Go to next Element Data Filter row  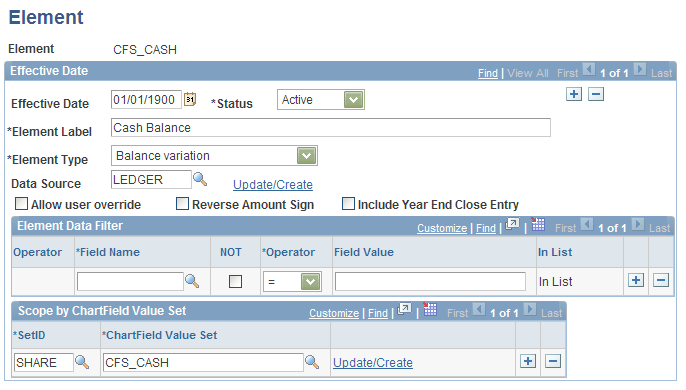638,225
